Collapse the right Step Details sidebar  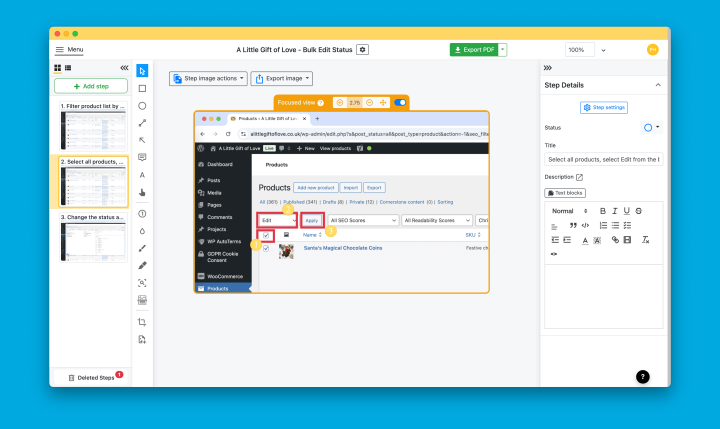547,68
